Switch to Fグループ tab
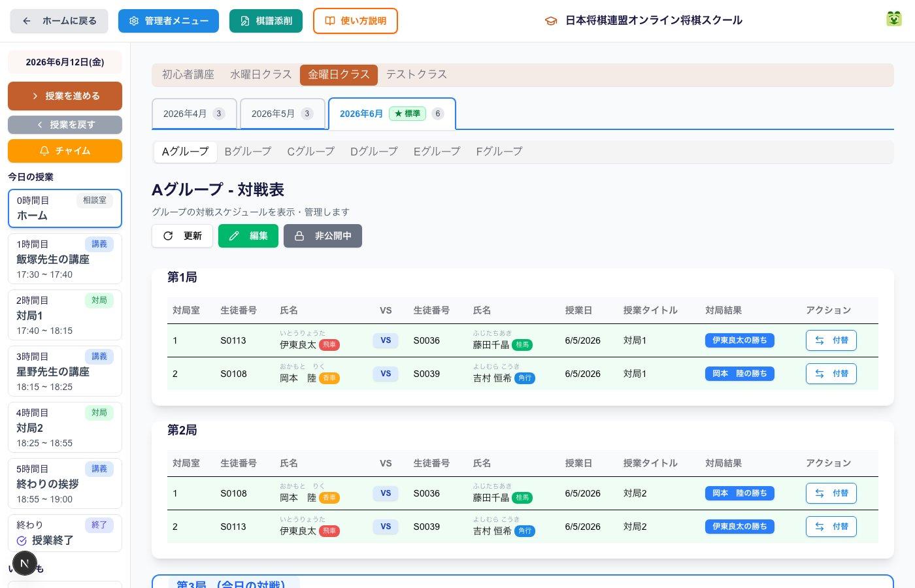Screen dimensions: 915x588 (x=499, y=152)
